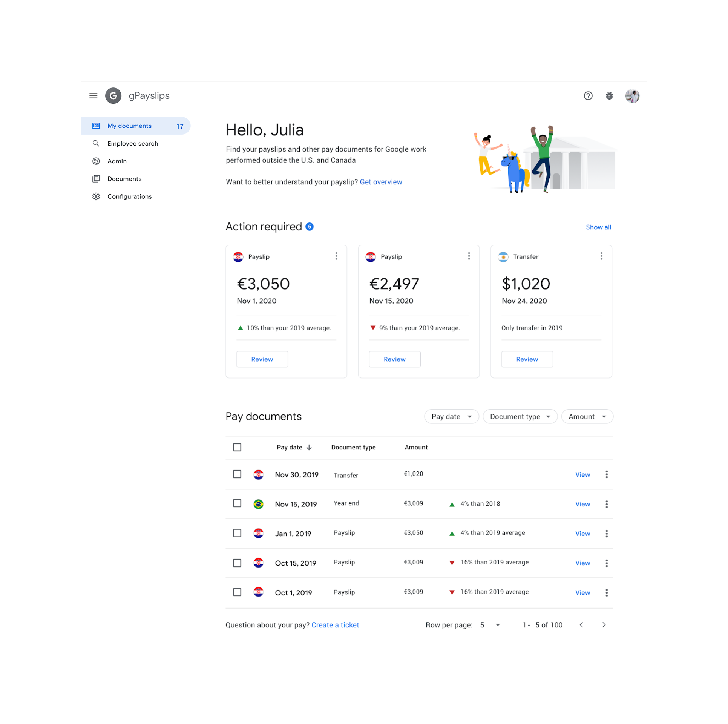Check the select-all checkbox in the table header
Screen dimensions: 728x724
(237, 447)
